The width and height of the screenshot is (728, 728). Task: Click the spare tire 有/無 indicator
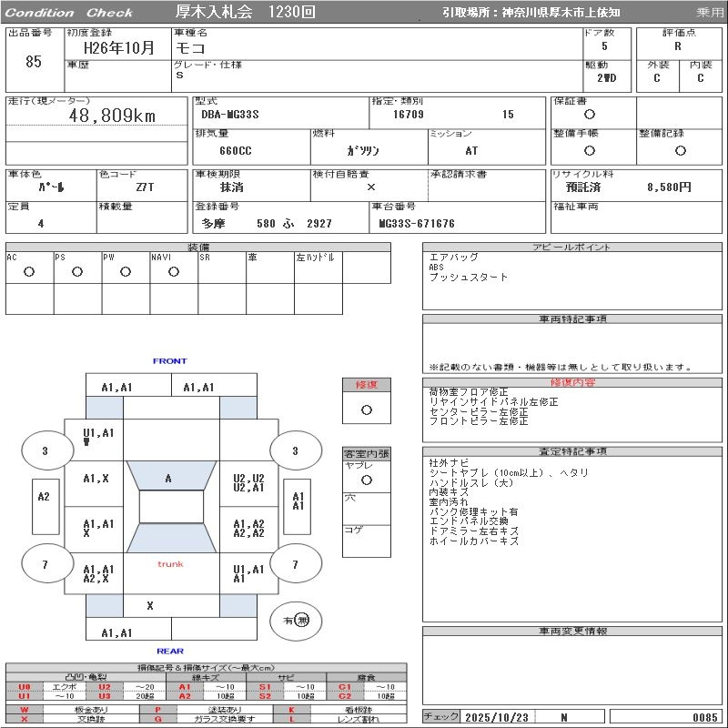pos(296,620)
